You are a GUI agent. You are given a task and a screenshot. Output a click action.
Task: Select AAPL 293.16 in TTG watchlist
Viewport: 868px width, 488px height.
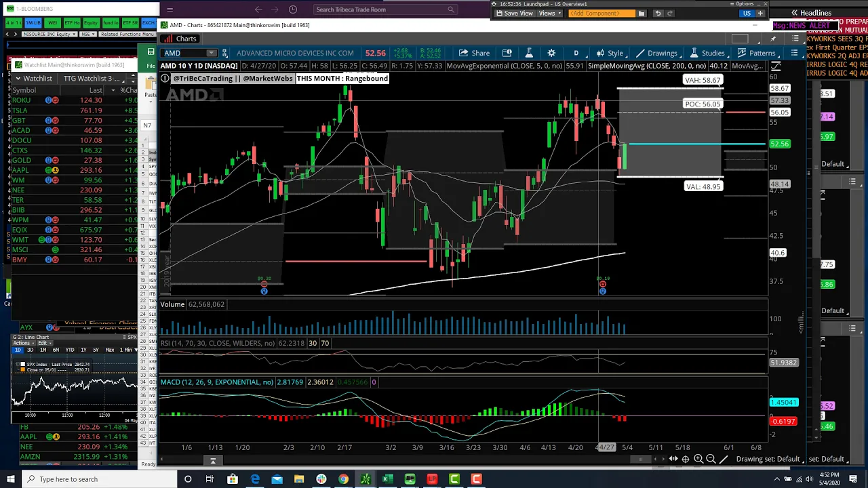point(73,170)
